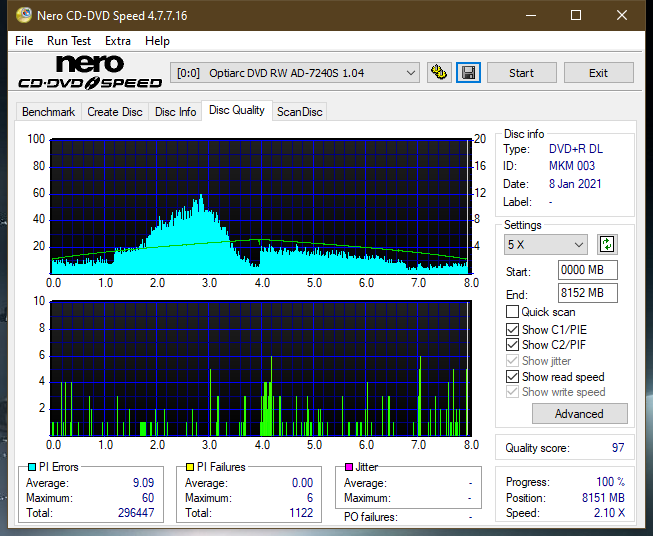Click the refresh speed settings icon
Screen dimensions: 653x536
607,244
